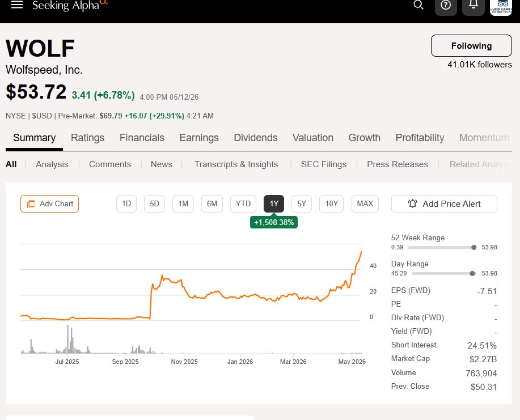Click the Add Price Alert button
The height and width of the screenshot is (420, 520).
pyautogui.click(x=444, y=203)
